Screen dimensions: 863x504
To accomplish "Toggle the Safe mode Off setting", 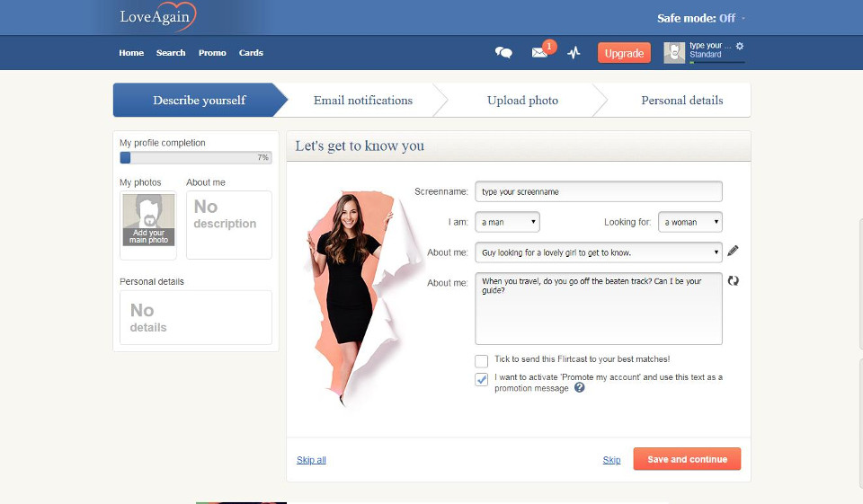I will (x=701, y=18).
